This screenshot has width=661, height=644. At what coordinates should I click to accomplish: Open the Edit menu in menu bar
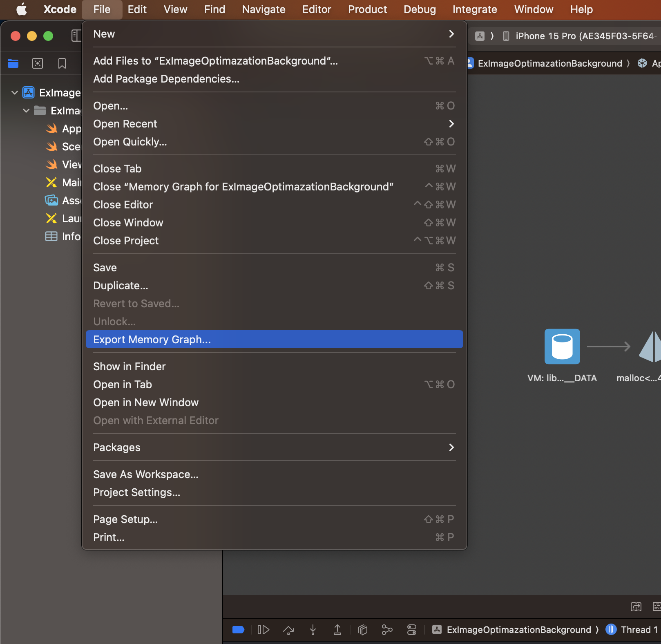137,9
